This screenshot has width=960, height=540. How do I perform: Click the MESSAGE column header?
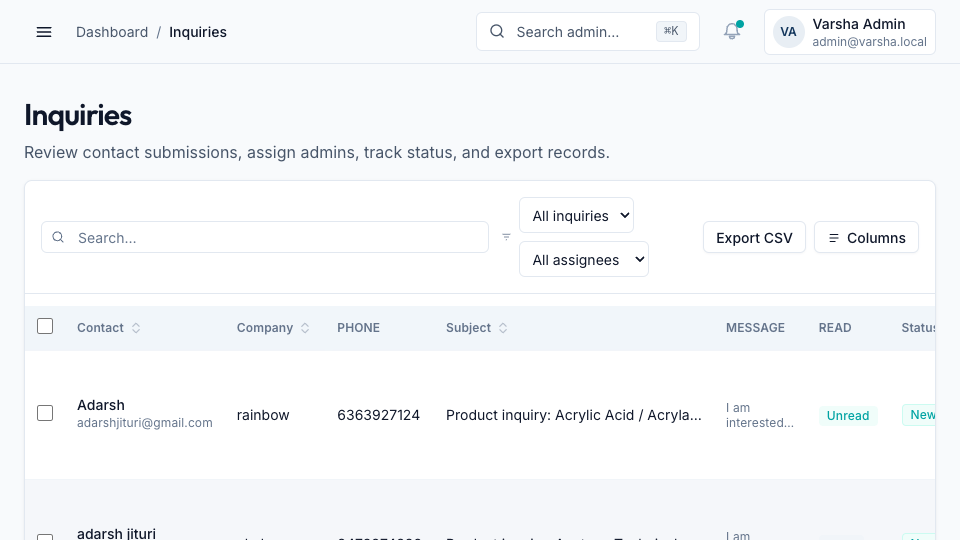[755, 328]
